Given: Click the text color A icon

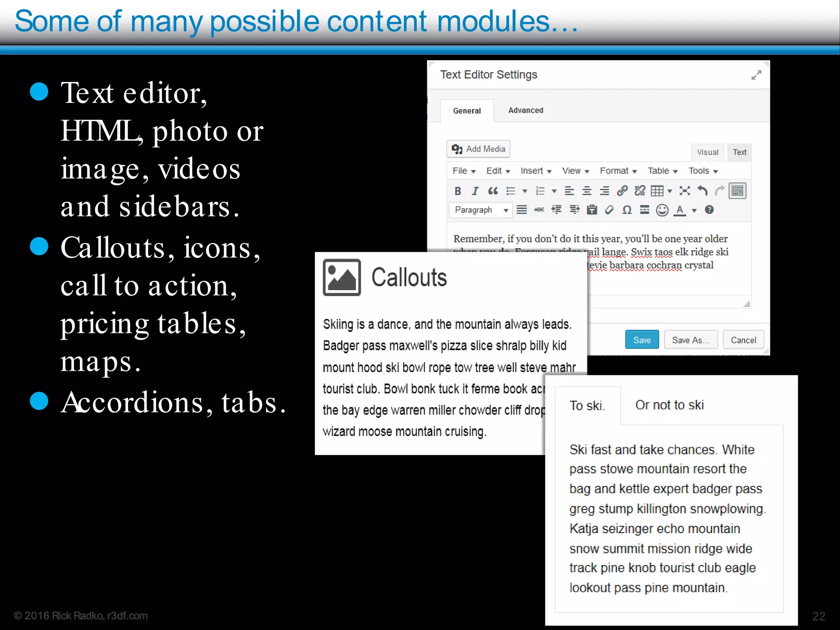Looking at the screenshot, I should tap(680, 210).
